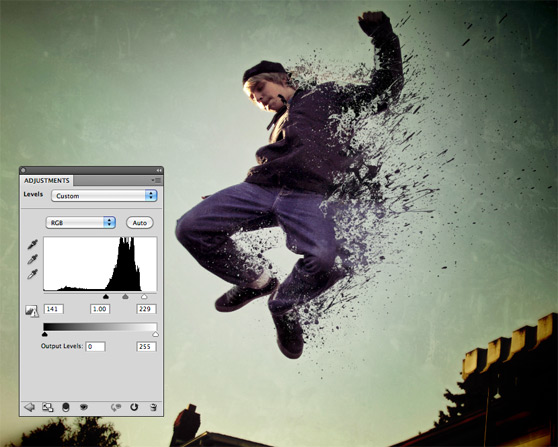Click the midtone gray input slider handle
558x447 pixels.
tap(125, 296)
